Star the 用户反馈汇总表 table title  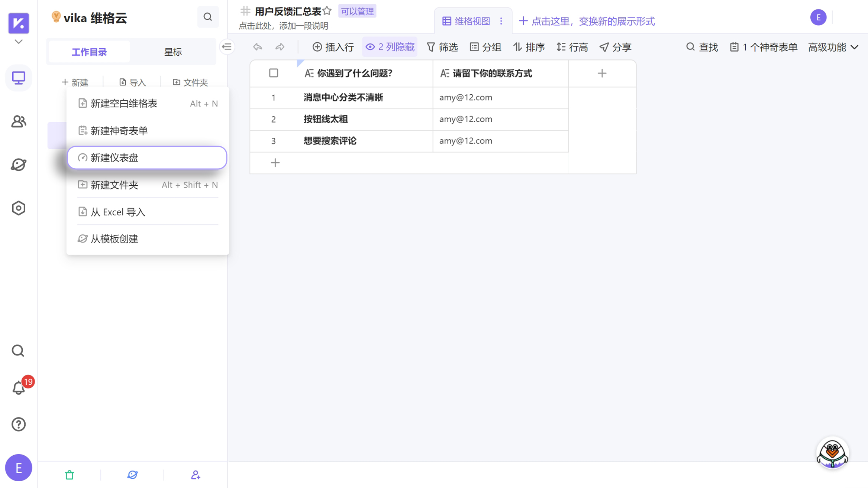327,11
